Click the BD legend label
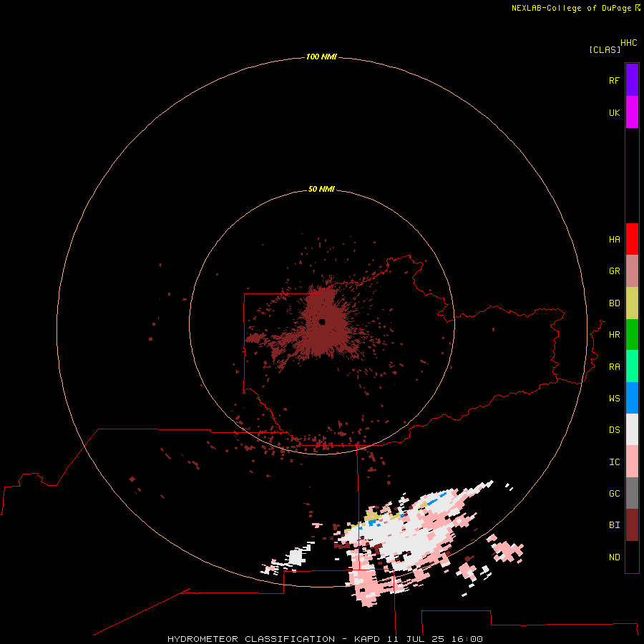Screen dimensions: 644x644 click(614, 303)
